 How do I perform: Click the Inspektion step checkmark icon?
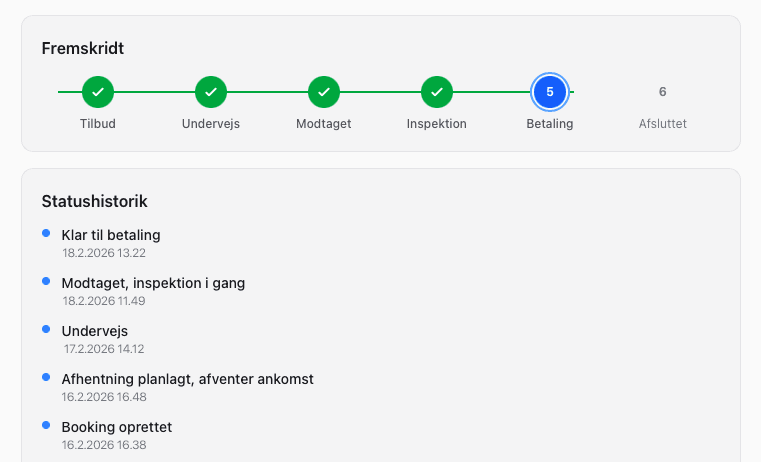(437, 92)
